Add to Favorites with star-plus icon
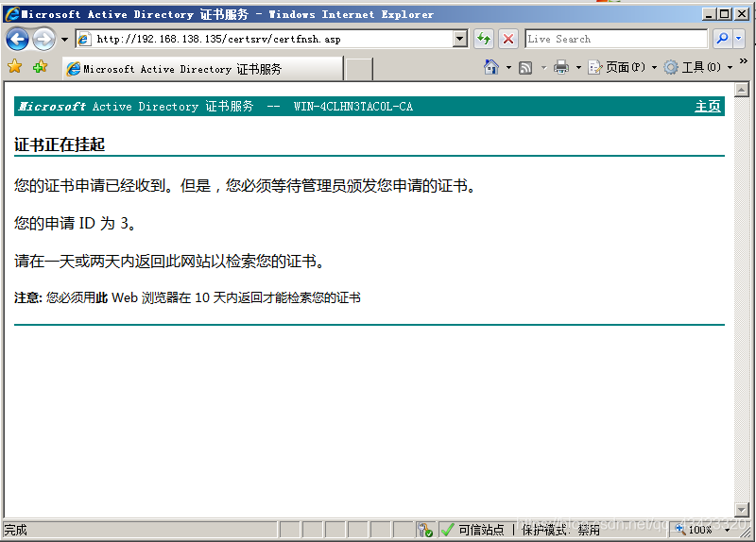Viewport: 756px width, 542px height. (40, 66)
